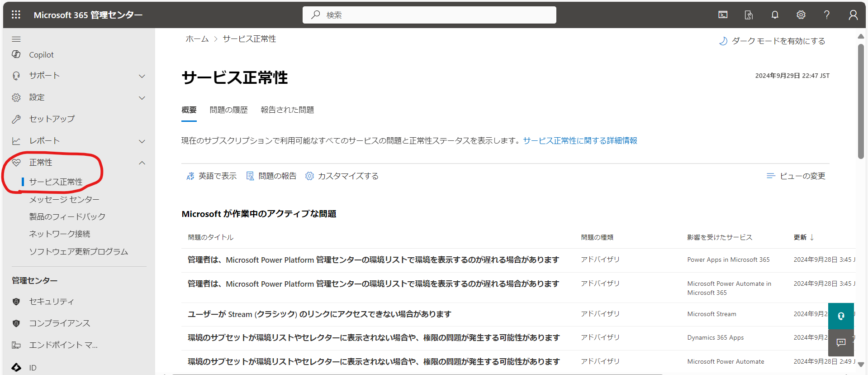Click Microsoft 365 管理センター header title
Image resolution: width=868 pixels, height=375 pixels.
coord(88,15)
